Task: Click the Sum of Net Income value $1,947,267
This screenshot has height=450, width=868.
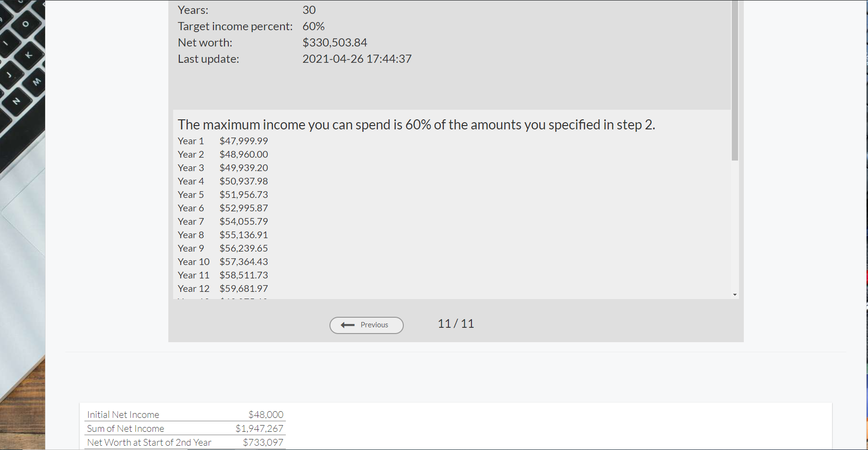Action: [x=259, y=428]
